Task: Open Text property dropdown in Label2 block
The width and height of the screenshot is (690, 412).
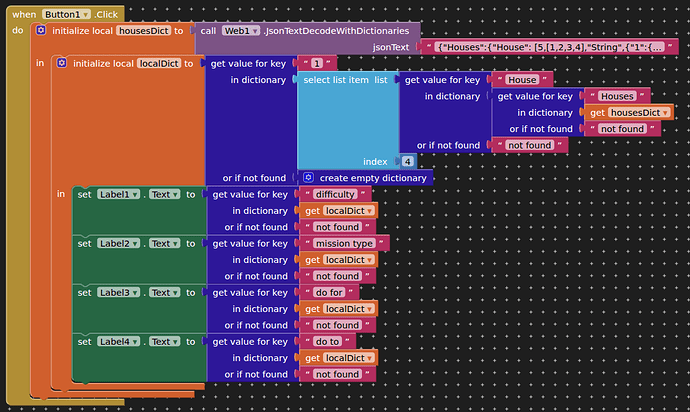Action: pos(175,243)
